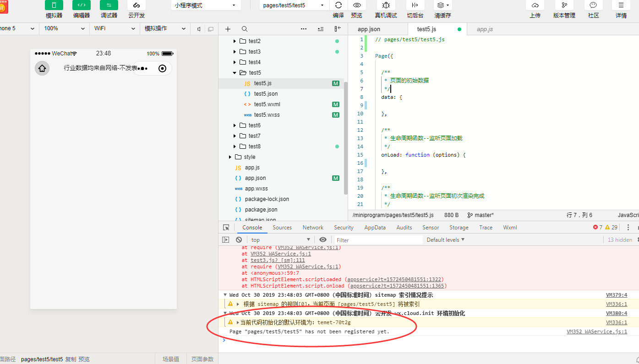This screenshot has width=639, height=364.
Task: Switch to the app.json editor tab
Action: click(x=369, y=29)
